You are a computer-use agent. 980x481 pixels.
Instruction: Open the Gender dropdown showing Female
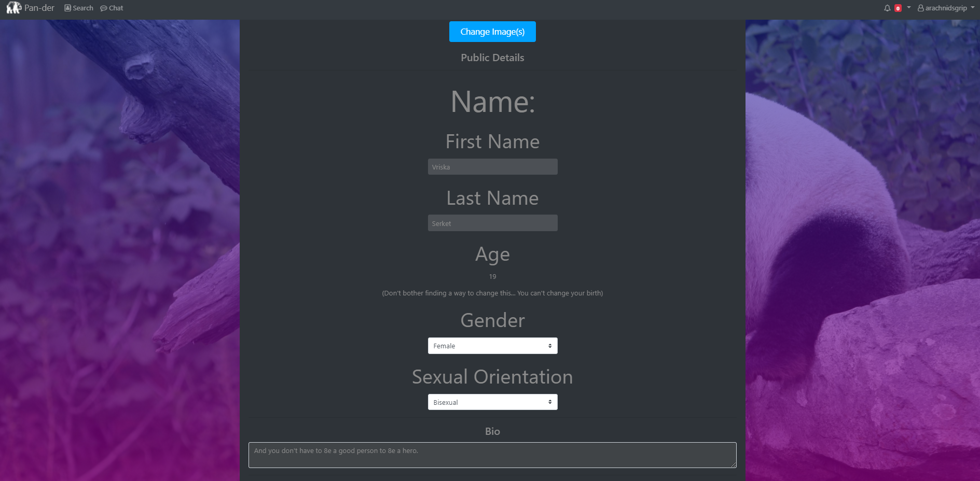point(492,345)
